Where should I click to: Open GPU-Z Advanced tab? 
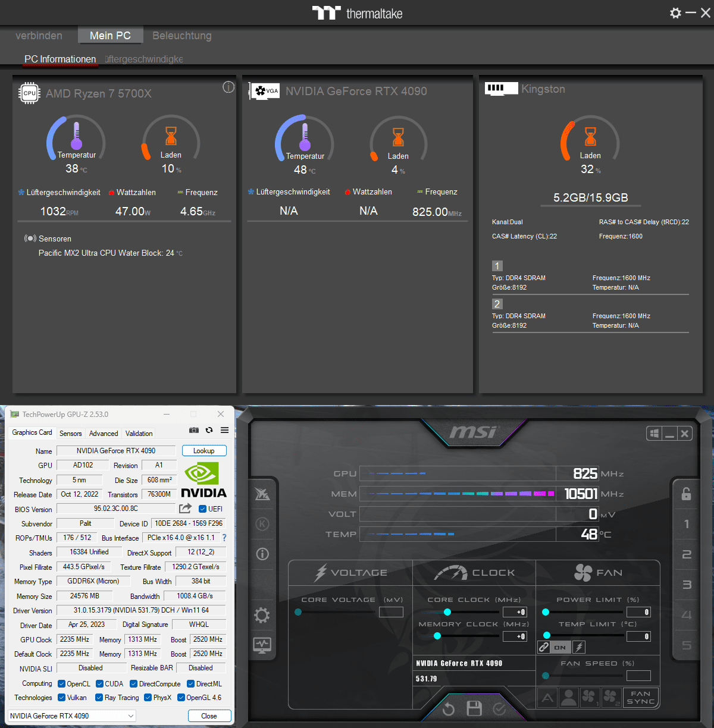pos(104,434)
